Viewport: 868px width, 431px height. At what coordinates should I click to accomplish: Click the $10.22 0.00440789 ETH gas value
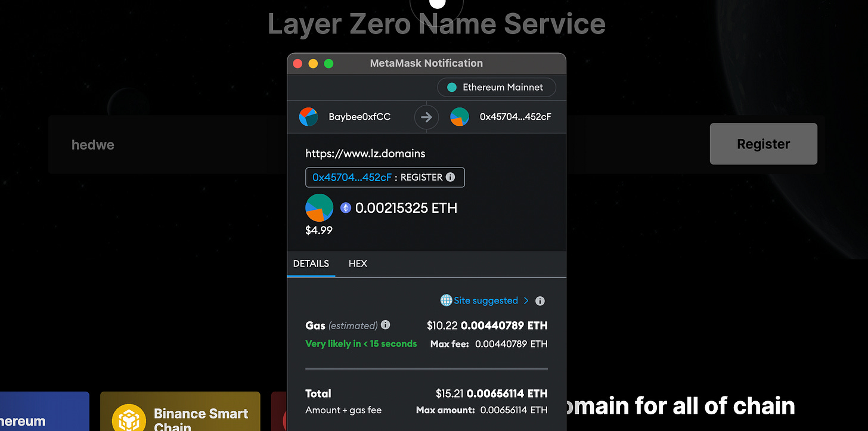tap(487, 325)
